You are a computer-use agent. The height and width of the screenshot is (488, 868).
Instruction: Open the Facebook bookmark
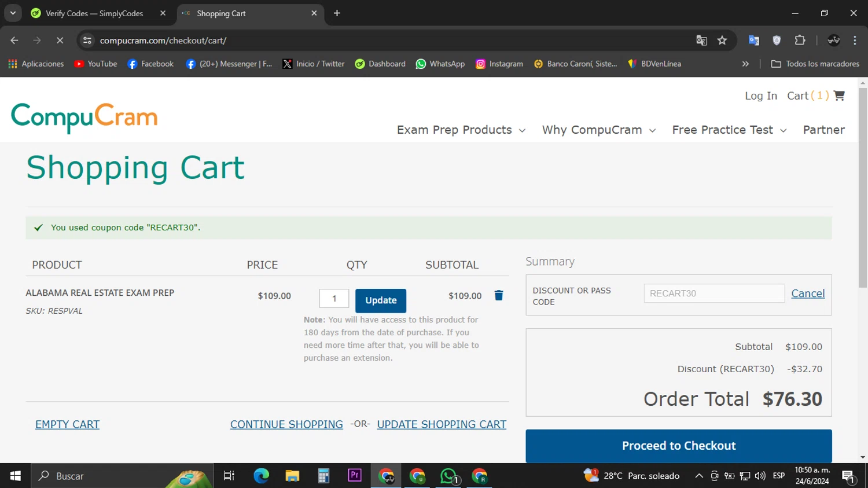pos(150,64)
